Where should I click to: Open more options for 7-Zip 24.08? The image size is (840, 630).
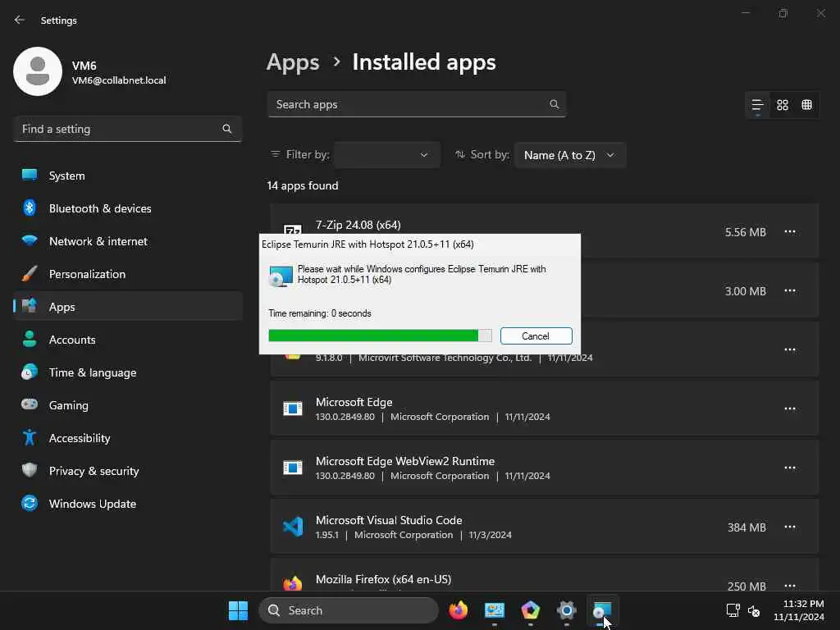[790, 232]
